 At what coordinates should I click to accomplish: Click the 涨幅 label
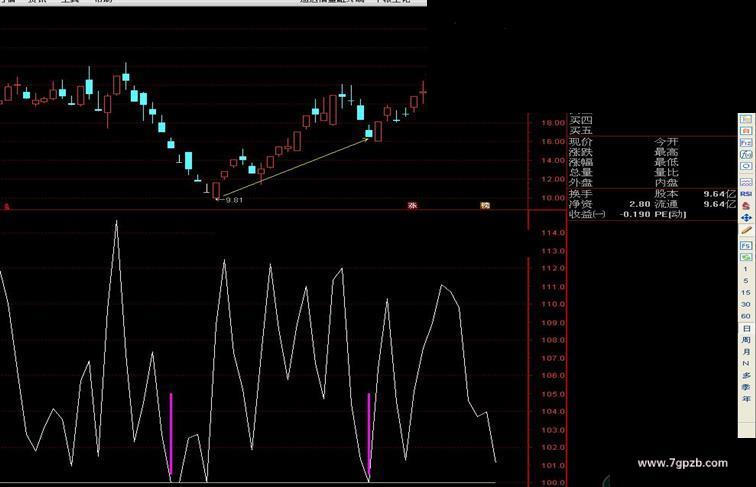[x=580, y=162]
